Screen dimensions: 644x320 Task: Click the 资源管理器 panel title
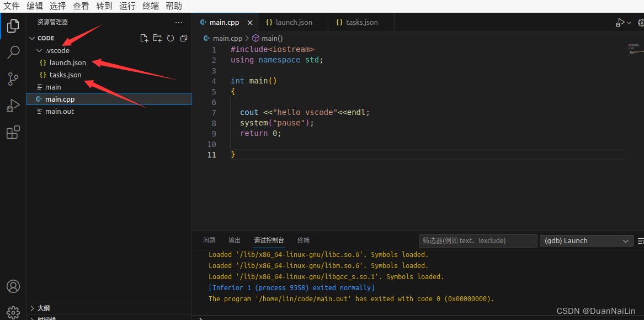click(x=52, y=23)
